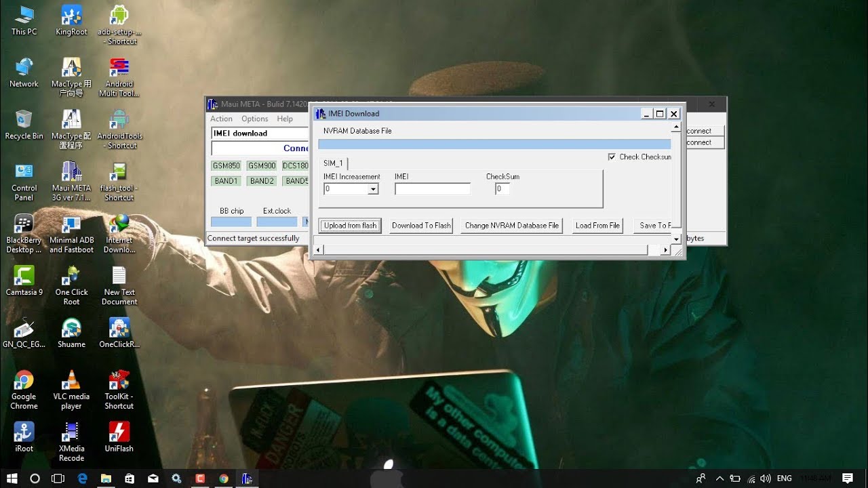Open the volume control in system tray
Image resolution: width=868 pixels, height=488 pixels.
coord(766,479)
